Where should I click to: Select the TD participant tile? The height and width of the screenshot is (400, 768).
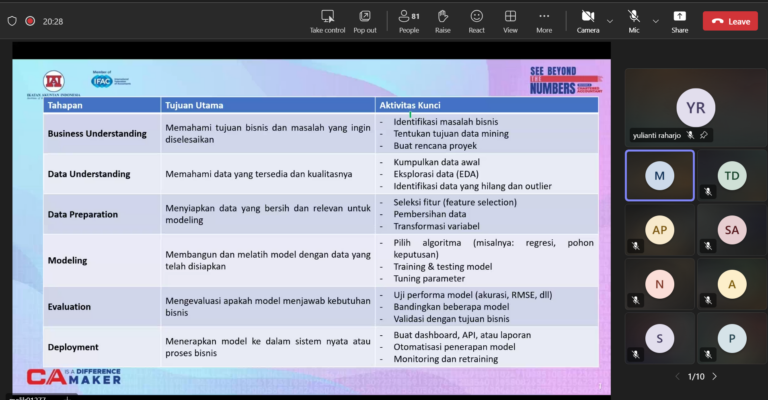click(x=732, y=176)
